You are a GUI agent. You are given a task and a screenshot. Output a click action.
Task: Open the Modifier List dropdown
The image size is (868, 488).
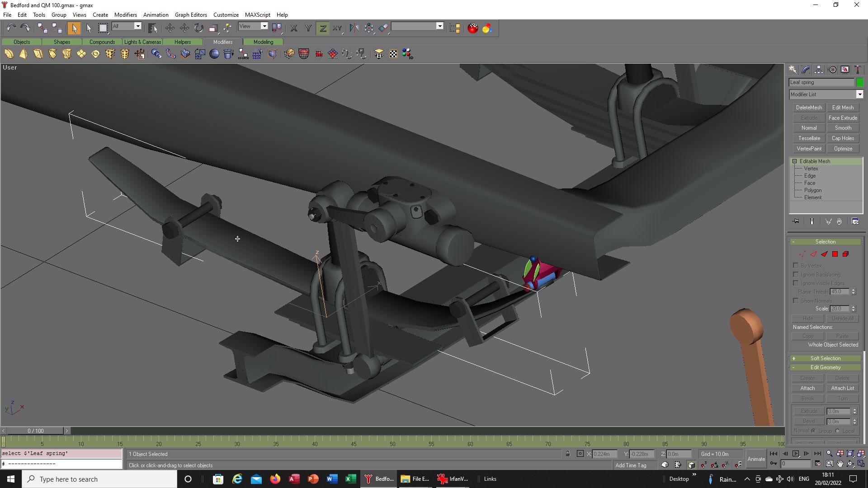pyautogui.click(x=826, y=94)
